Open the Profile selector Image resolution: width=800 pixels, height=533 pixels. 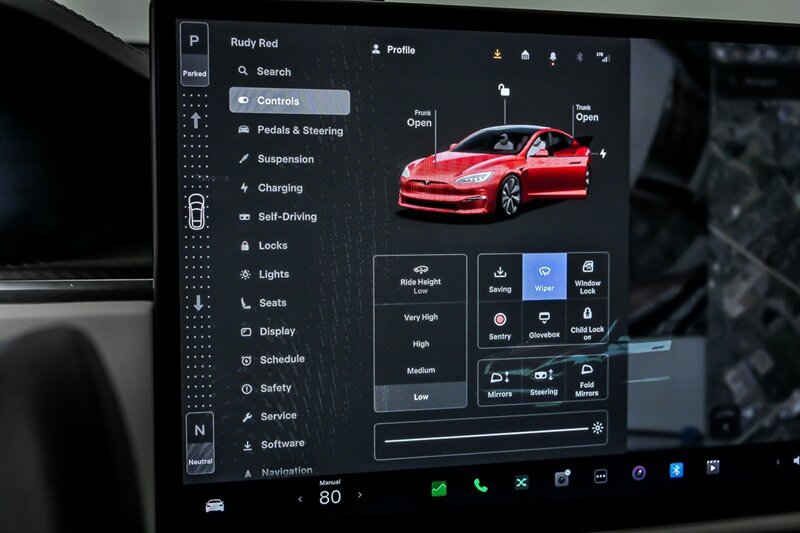pos(393,49)
